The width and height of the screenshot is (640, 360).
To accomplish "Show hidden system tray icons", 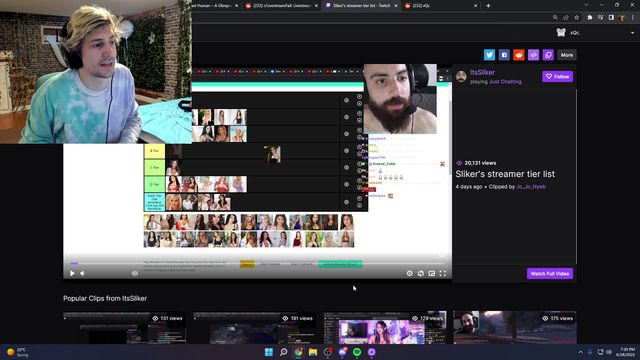I will click(580, 352).
